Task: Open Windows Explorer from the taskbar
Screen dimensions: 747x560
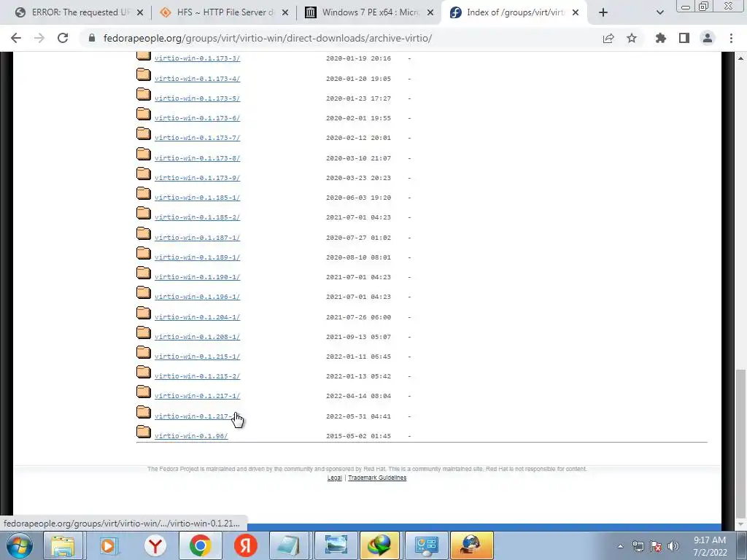Action: coord(63,545)
